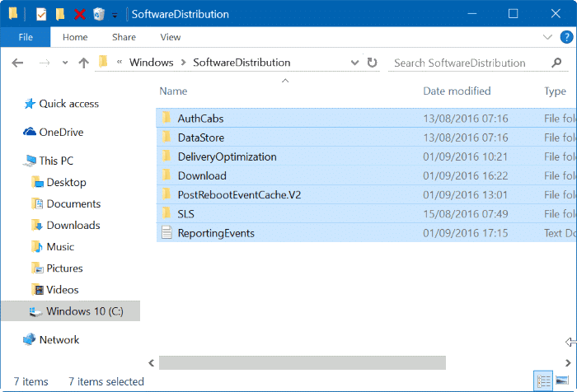Refresh the folder view
Image resolution: width=577 pixels, height=392 pixels.
pos(372,63)
